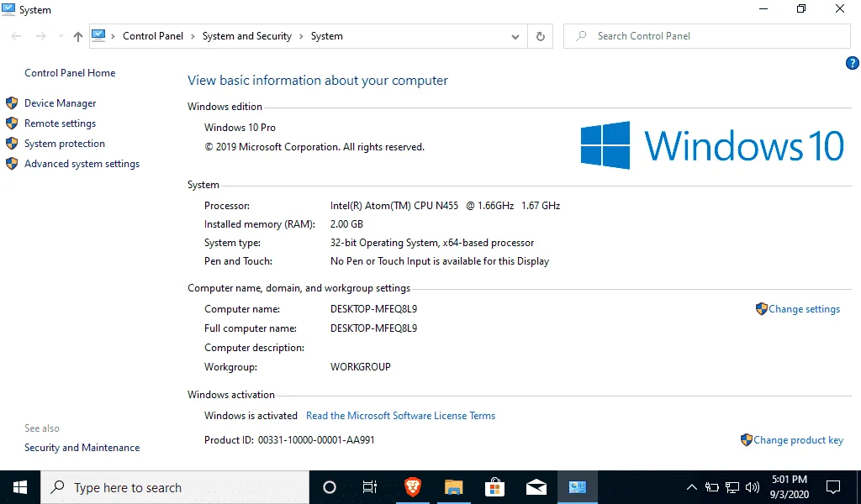The width and height of the screenshot is (861, 504).
Task: Click the Help question mark icon
Action: 852,63
